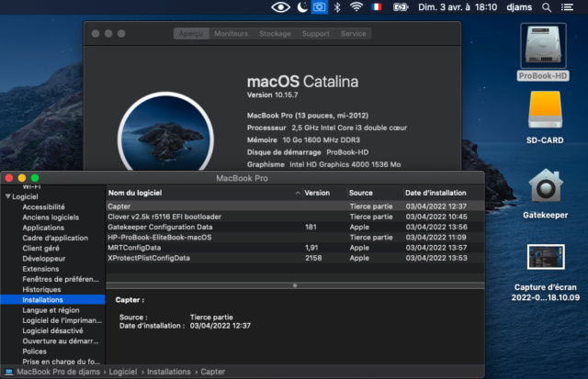Open the Bluetooth menu bar icon

[337, 7]
